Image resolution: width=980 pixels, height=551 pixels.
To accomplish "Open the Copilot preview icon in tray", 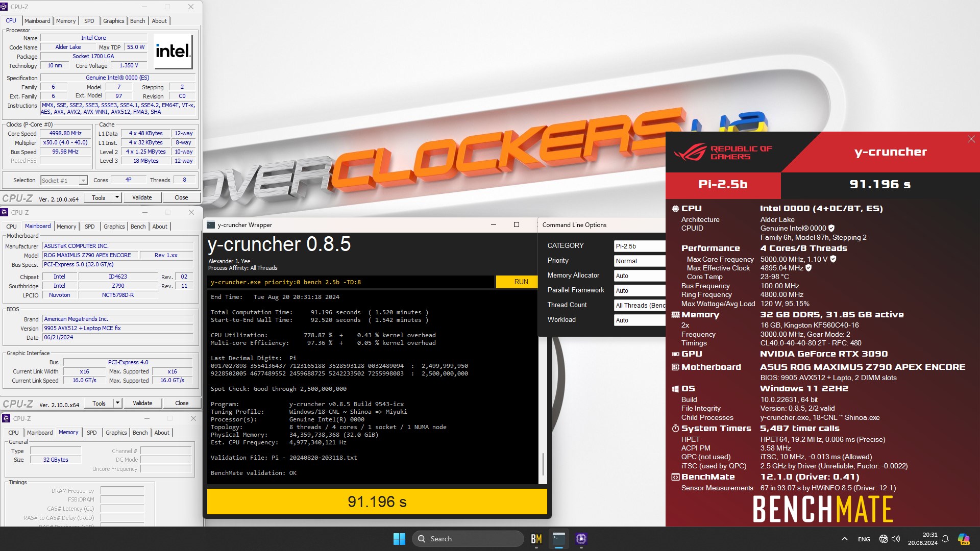I will pyautogui.click(x=964, y=539).
